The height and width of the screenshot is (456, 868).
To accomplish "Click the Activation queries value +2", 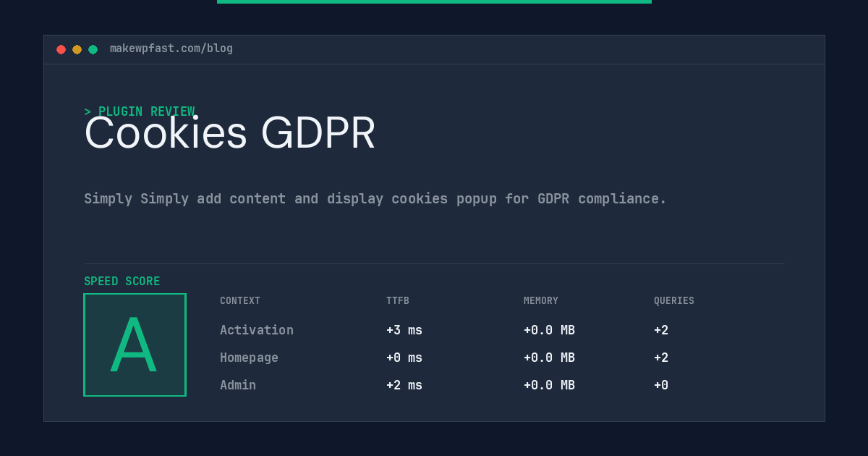I will click(661, 330).
